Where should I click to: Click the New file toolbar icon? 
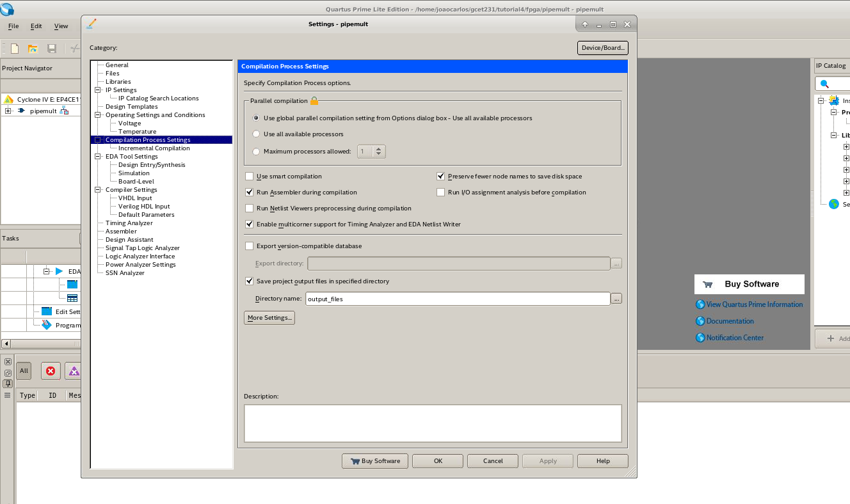tap(14, 49)
